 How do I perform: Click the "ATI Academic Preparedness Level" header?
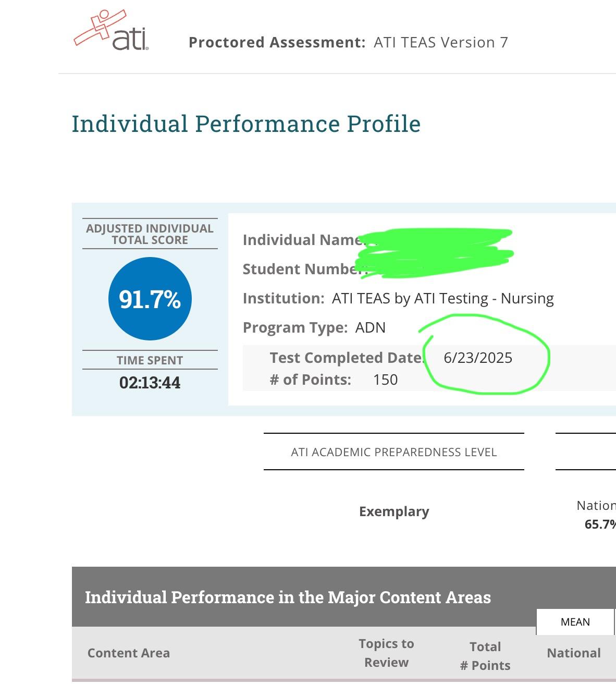pyautogui.click(x=393, y=452)
